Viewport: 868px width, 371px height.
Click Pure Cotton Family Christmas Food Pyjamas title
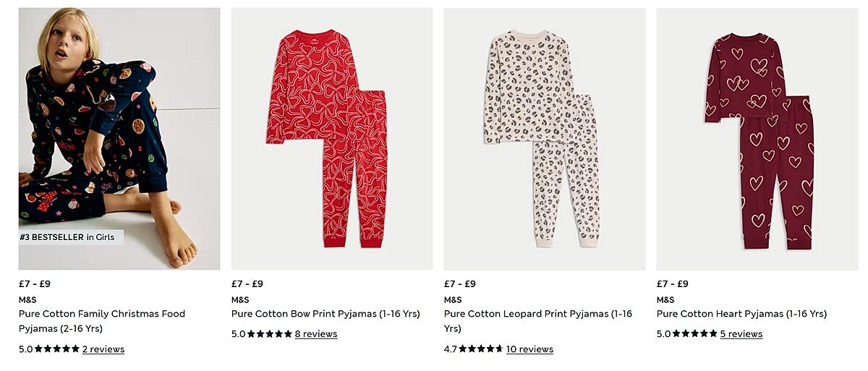tap(102, 321)
